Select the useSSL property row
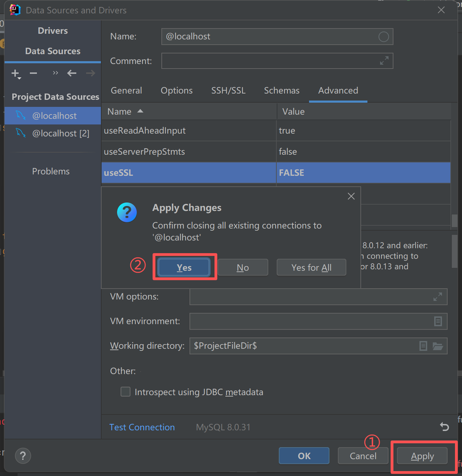Screen dimensions: 462x476 tap(276, 173)
